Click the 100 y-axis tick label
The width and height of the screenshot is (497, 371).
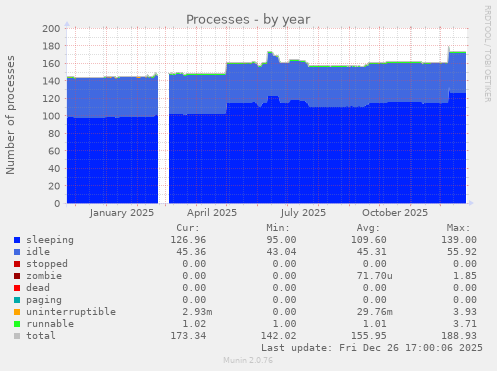click(x=51, y=116)
